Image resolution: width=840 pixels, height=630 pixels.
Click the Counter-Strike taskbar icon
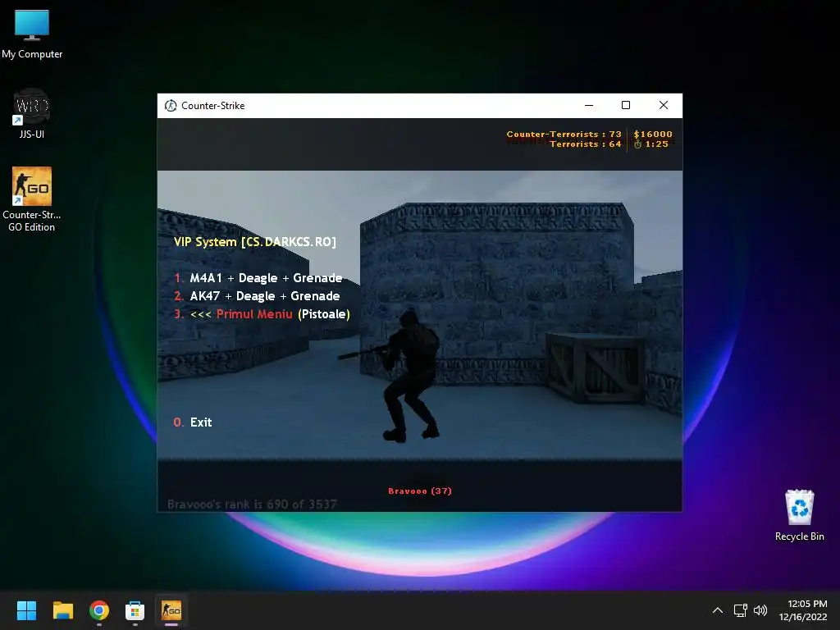[x=171, y=610]
